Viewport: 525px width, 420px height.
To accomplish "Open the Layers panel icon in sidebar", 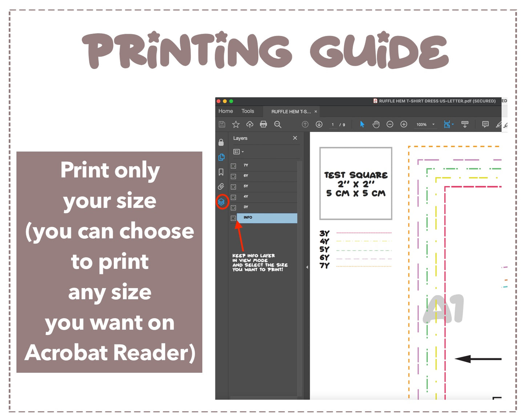I will [221, 202].
